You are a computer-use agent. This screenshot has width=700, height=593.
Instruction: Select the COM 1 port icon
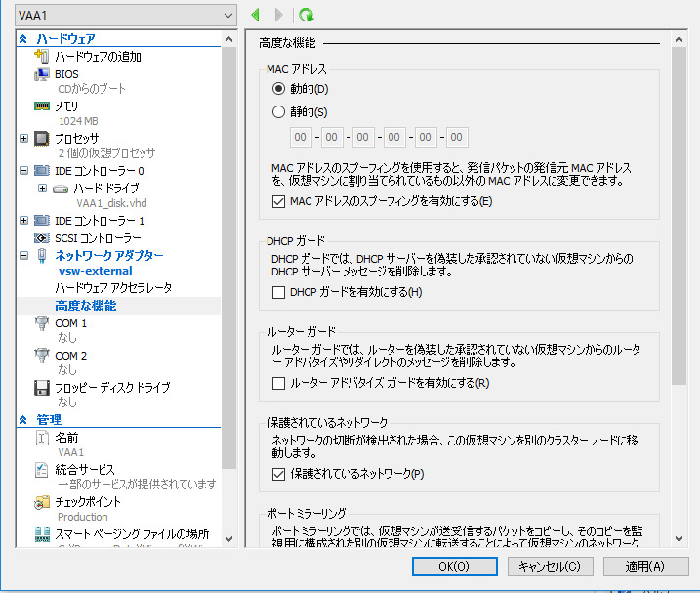tap(42, 323)
